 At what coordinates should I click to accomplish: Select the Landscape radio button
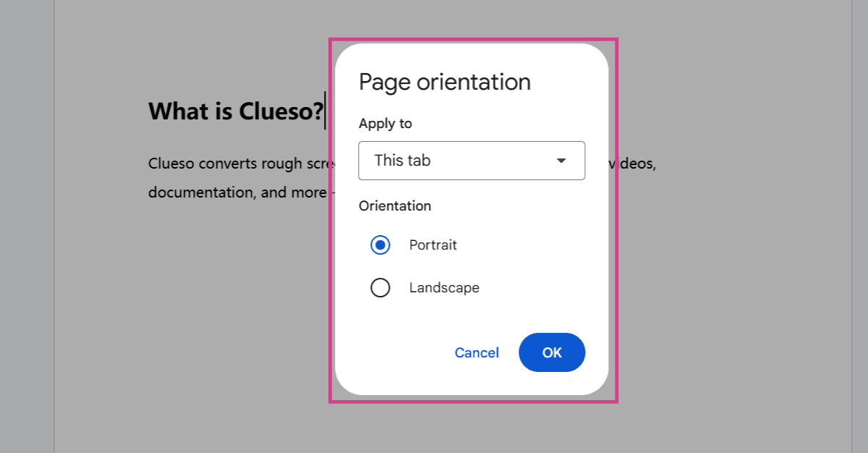[380, 288]
